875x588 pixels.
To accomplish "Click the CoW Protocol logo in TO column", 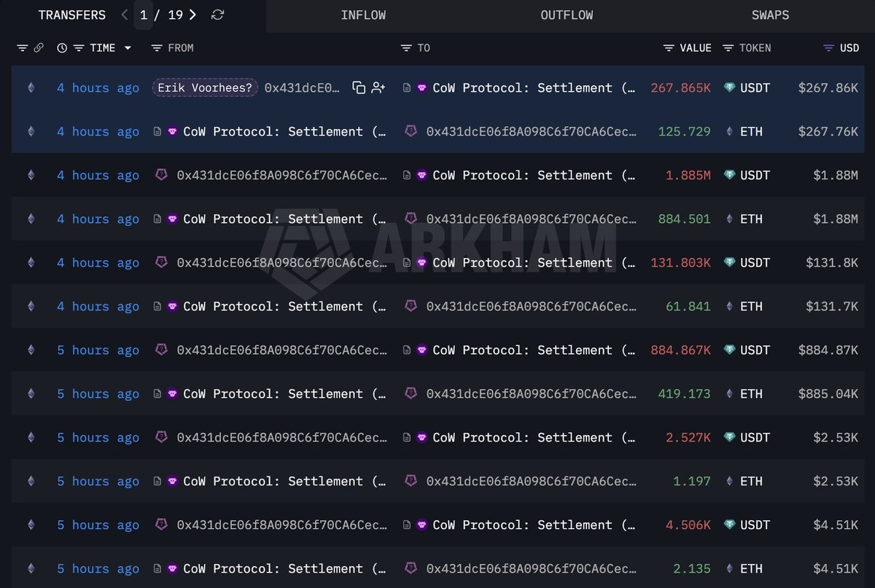I will click(423, 87).
